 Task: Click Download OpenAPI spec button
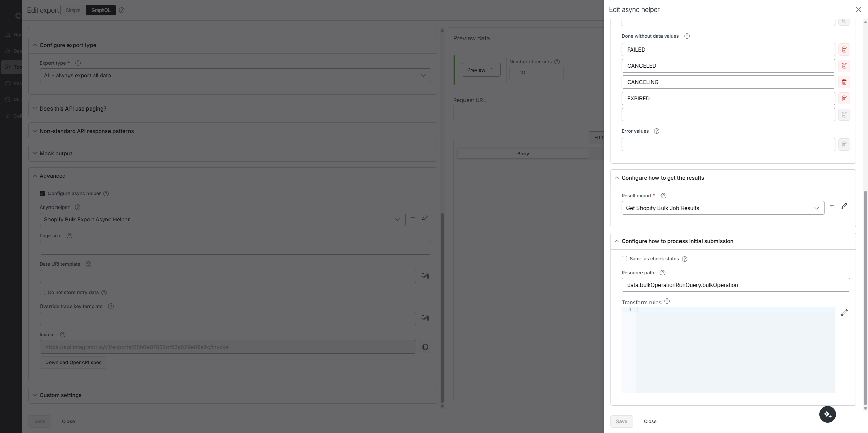pyautogui.click(x=73, y=362)
